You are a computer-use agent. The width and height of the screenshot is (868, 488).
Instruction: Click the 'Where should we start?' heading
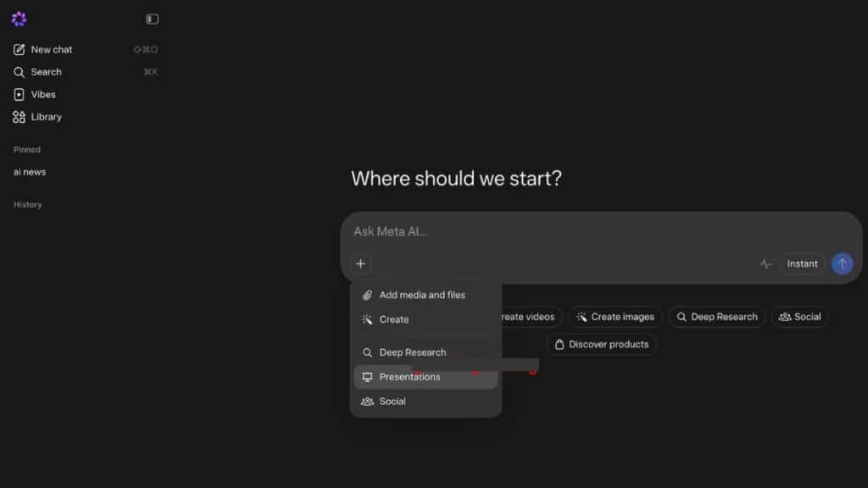point(456,179)
